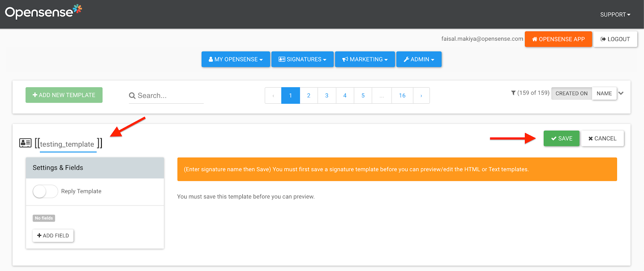644x271 pixels.
Task: Go to page 3
Action: pos(327,96)
